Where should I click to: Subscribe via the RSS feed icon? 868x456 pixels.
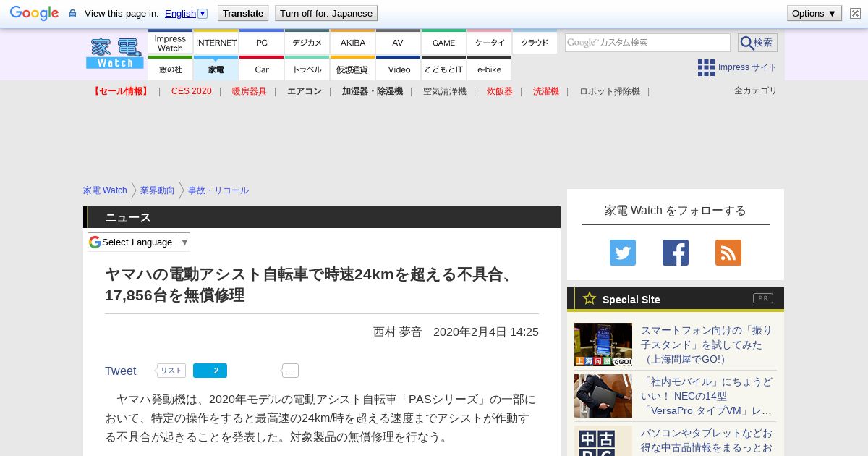pos(728,253)
